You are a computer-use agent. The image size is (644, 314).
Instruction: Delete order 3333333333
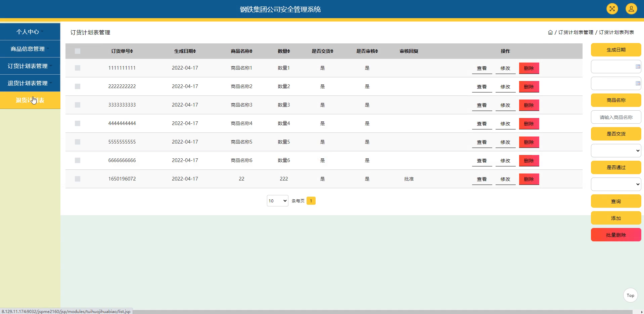(529, 105)
